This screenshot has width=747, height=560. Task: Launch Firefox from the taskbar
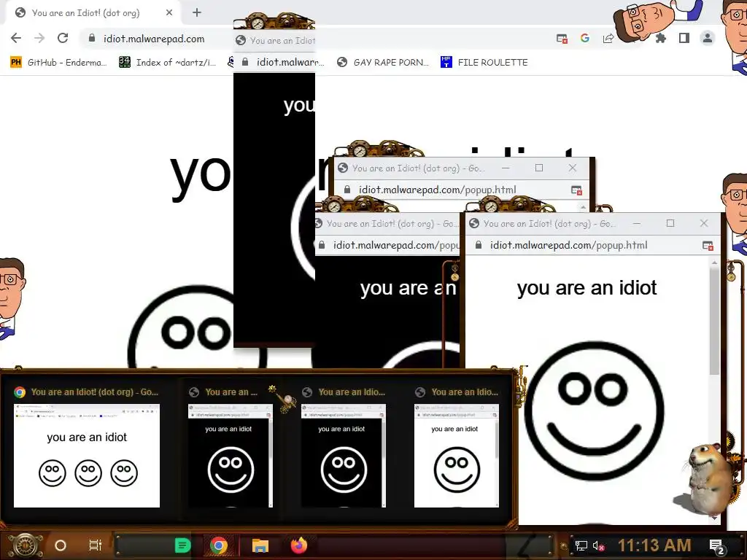coord(298,545)
